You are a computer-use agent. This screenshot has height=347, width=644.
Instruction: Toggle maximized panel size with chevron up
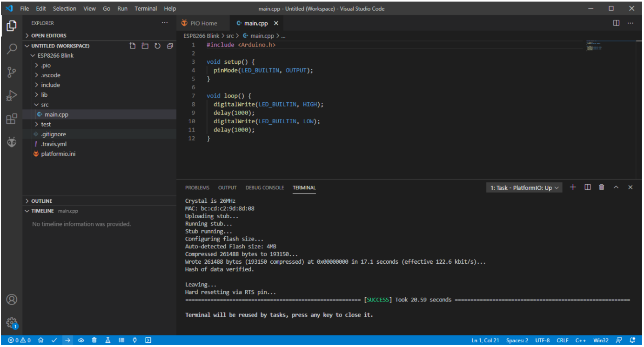pos(616,187)
